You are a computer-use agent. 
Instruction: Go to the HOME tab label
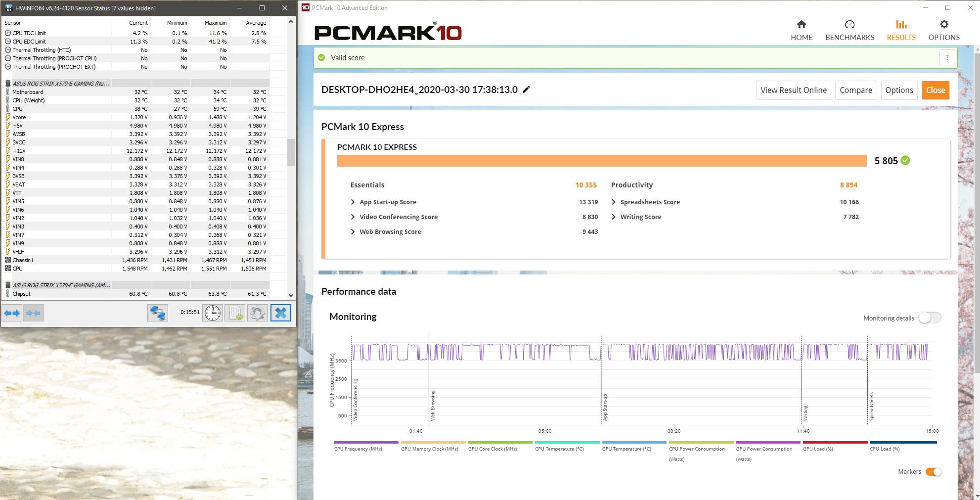pyautogui.click(x=802, y=38)
